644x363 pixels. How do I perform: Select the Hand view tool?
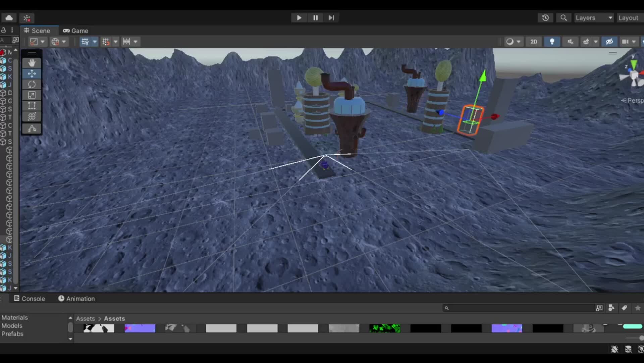[x=32, y=63]
